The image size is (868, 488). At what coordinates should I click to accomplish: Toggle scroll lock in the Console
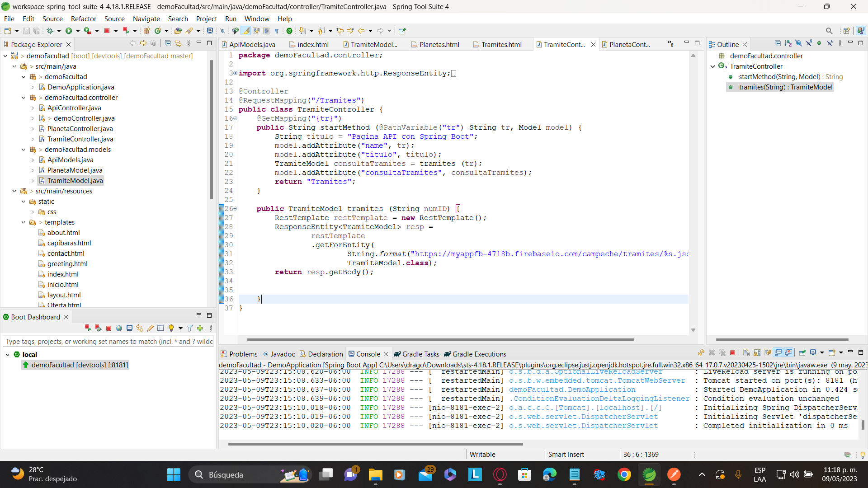pyautogui.click(x=757, y=353)
